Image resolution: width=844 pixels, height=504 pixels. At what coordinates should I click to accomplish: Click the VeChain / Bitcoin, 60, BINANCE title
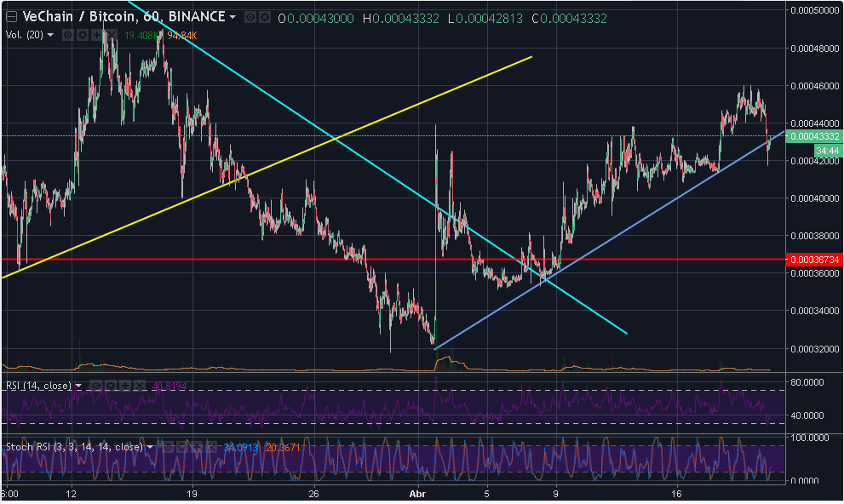click(123, 17)
